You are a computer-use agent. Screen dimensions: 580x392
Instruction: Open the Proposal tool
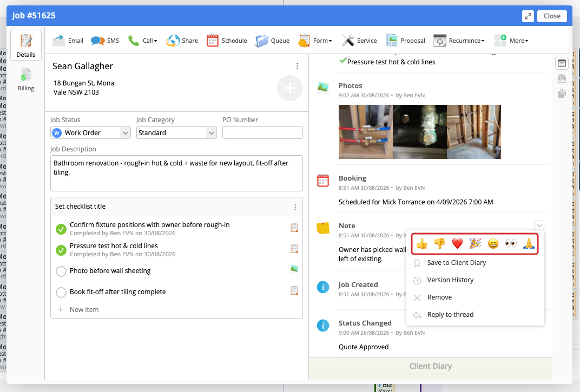pyautogui.click(x=405, y=41)
